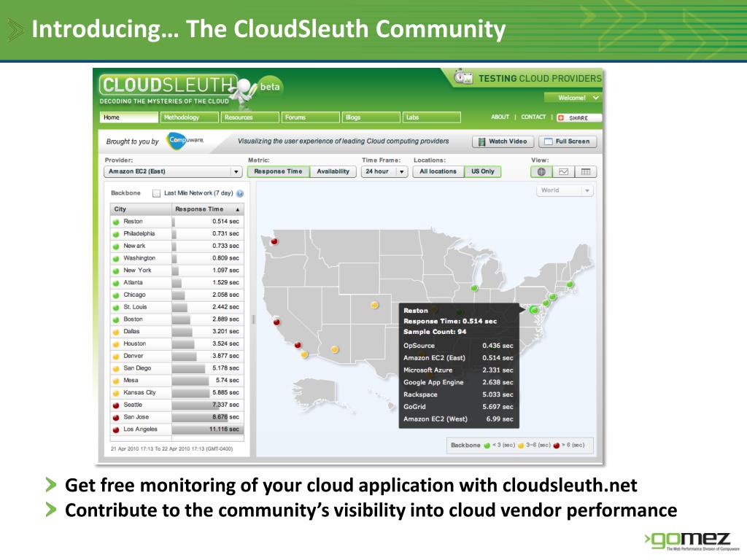Image resolution: width=747 pixels, height=560 pixels.
Task: Click the Gomez logo on the slide
Action: [692, 541]
